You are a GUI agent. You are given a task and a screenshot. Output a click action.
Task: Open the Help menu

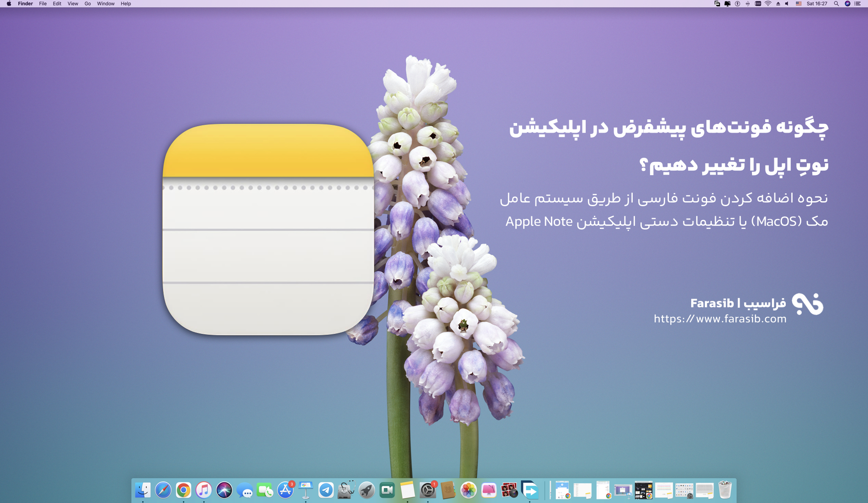tap(126, 4)
